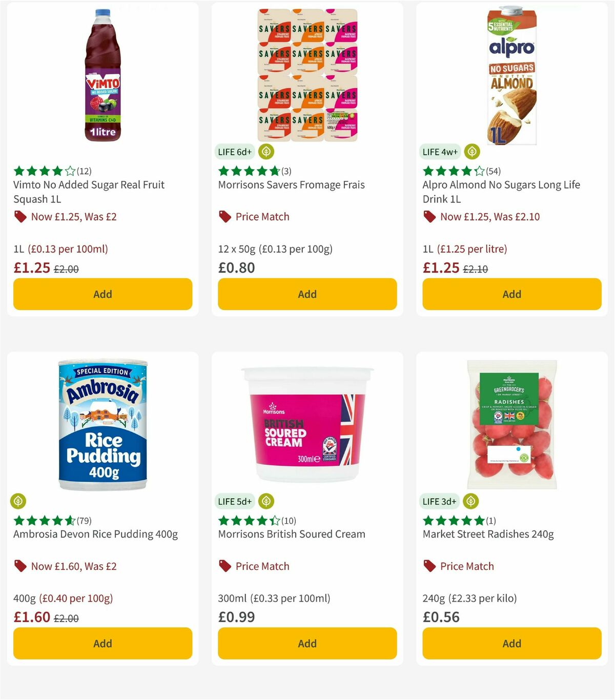This screenshot has height=700, width=615.
Task: Click the Price Match tag icon on Soured Cream
Action: 224,566
